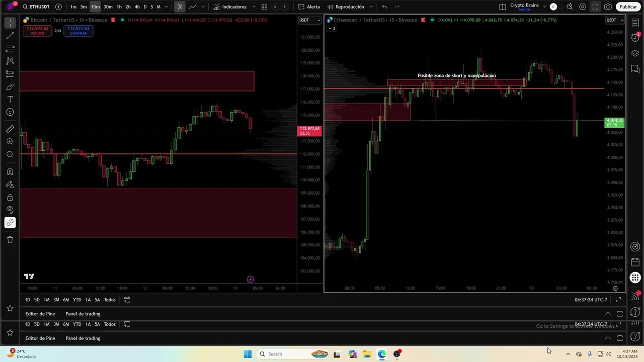Click the blue COMPRAR buy button
The width and height of the screenshot is (644, 362).
point(78,31)
